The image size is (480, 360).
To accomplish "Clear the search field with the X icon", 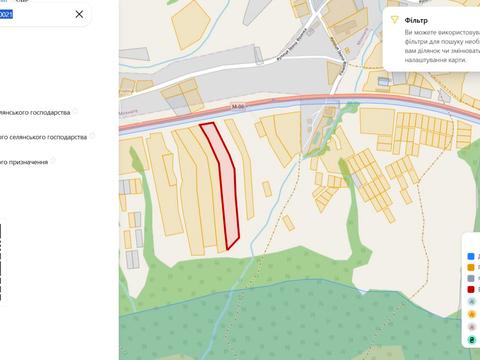I will (79, 14).
